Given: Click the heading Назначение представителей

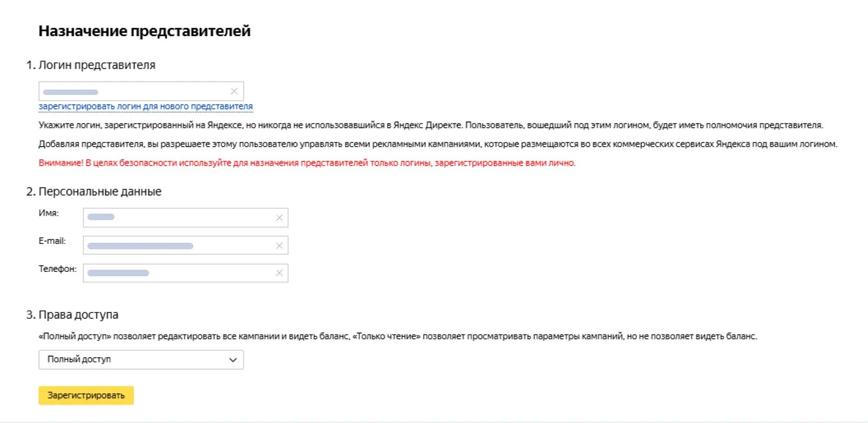Looking at the screenshot, I should (x=145, y=31).
